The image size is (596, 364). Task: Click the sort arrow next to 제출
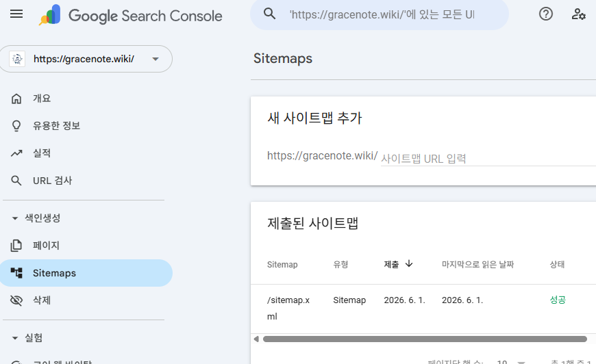409,264
